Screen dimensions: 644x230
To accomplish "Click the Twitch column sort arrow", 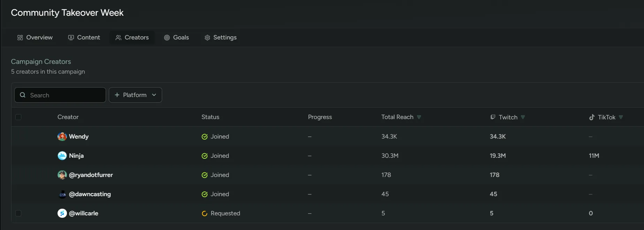I will (x=523, y=117).
